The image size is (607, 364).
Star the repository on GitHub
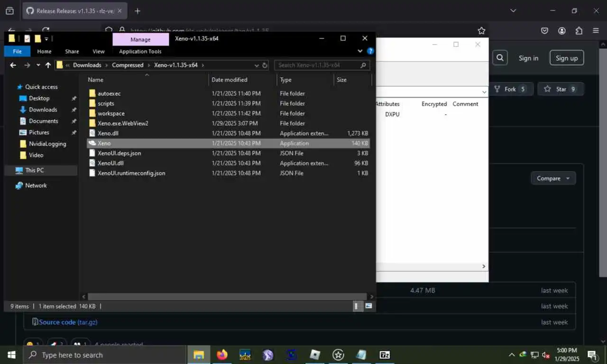point(561,89)
